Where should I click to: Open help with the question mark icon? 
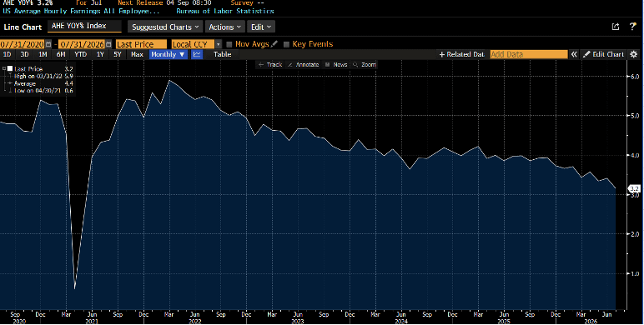(632, 27)
